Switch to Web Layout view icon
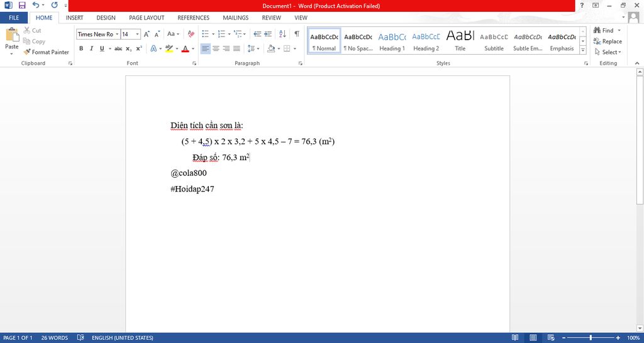644x343 pixels. tap(551, 338)
